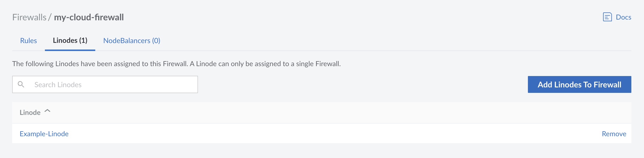Open the Linodes (1) tab

70,40
